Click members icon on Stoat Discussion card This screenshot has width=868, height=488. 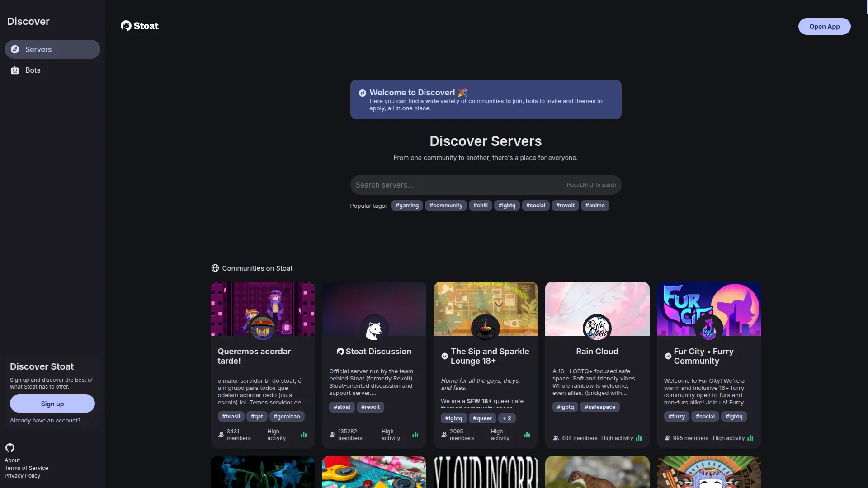pyautogui.click(x=332, y=435)
